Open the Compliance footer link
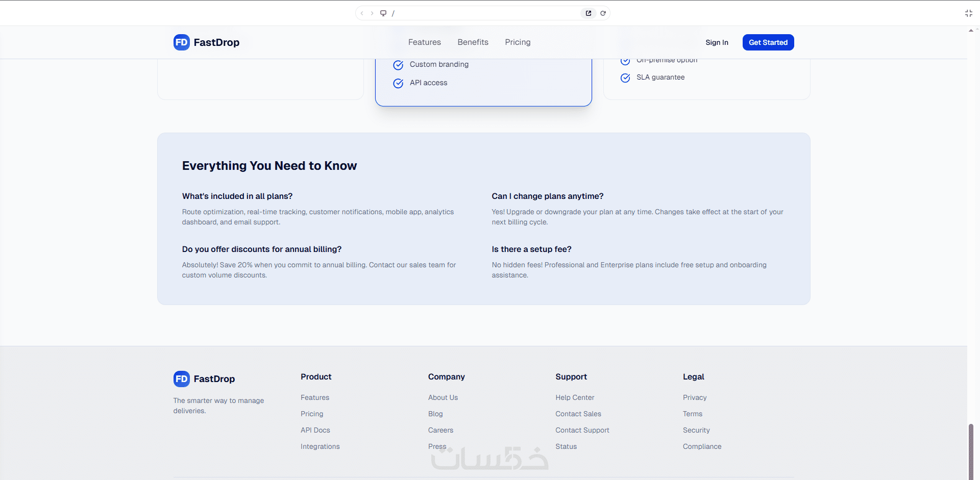 tap(702, 446)
